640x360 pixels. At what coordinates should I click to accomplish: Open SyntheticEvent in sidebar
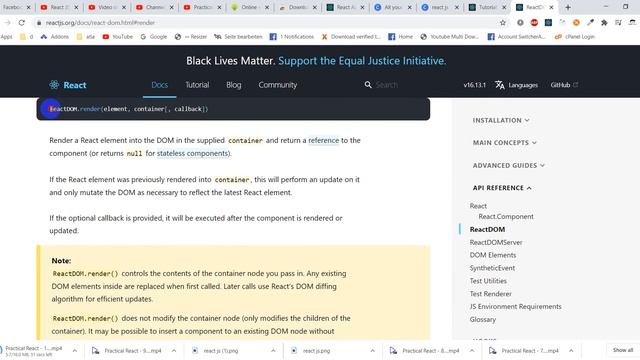coord(492,268)
